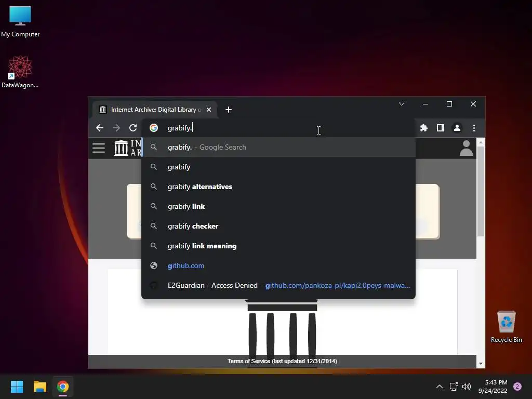Click the Terms of Service footer text
Viewport: 532px width, 399px height.
click(282, 361)
